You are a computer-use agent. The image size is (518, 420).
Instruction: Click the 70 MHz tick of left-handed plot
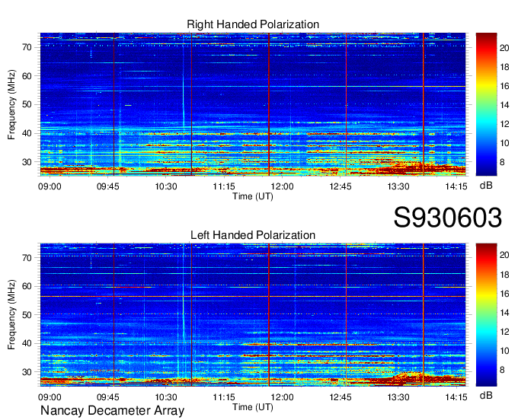[x=27, y=258]
